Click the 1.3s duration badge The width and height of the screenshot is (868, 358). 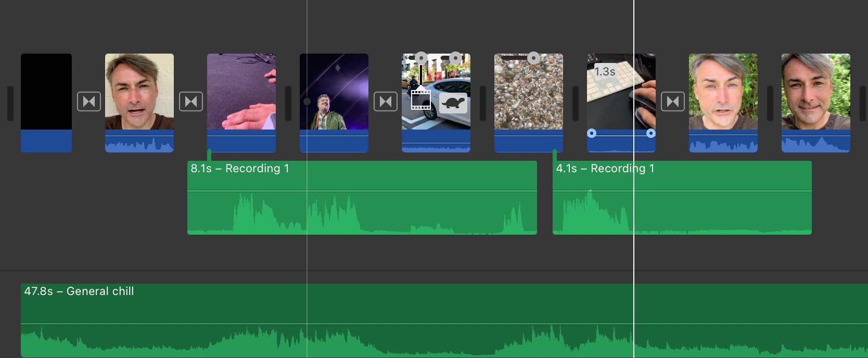[x=605, y=71]
